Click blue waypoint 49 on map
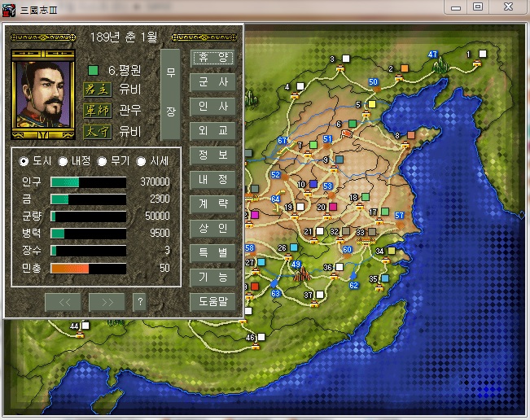The width and height of the screenshot is (530, 420). click(296, 264)
